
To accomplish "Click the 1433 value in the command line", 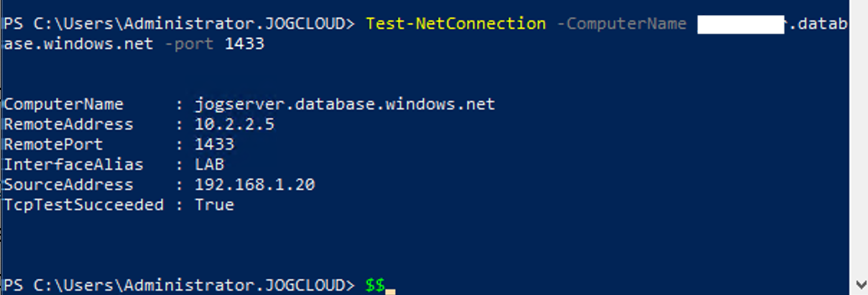I will coord(244,44).
